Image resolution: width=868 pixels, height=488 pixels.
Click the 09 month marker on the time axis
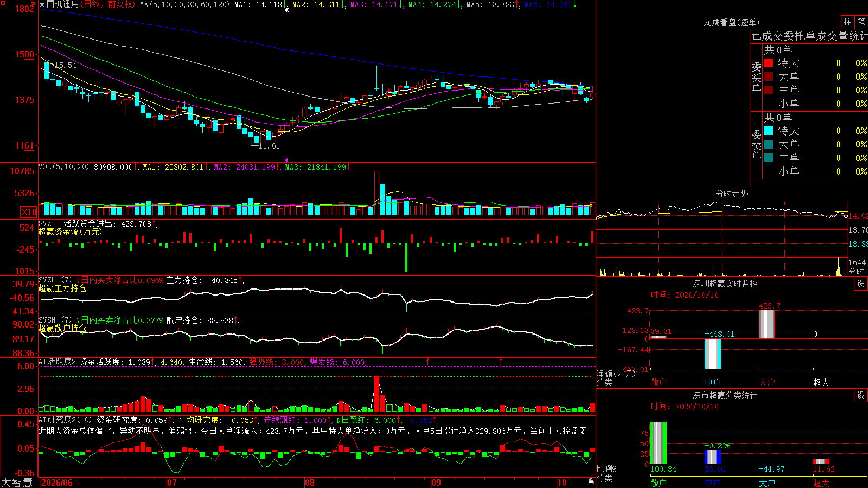pyautogui.click(x=436, y=483)
